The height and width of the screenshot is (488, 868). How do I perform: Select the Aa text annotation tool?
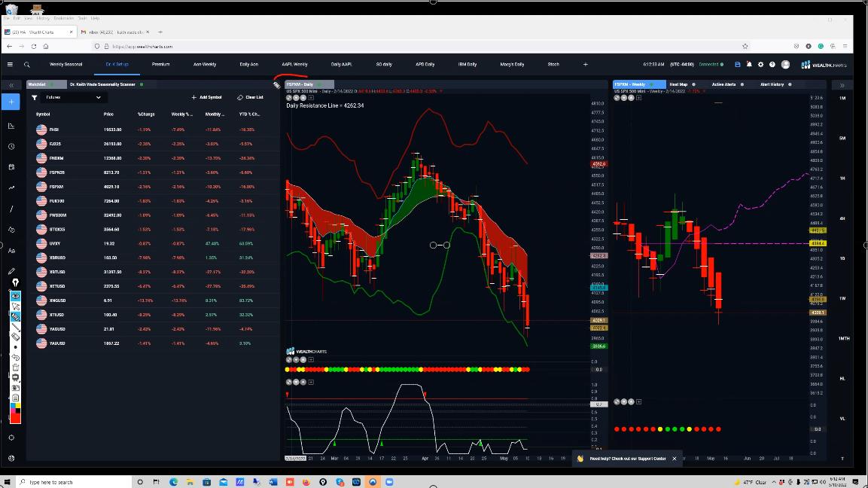coord(11,251)
